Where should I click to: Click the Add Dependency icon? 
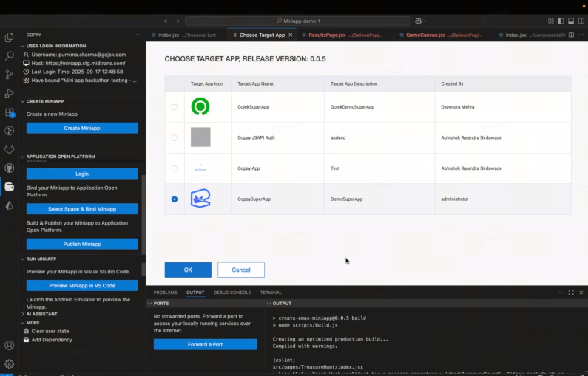coord(26,340)
